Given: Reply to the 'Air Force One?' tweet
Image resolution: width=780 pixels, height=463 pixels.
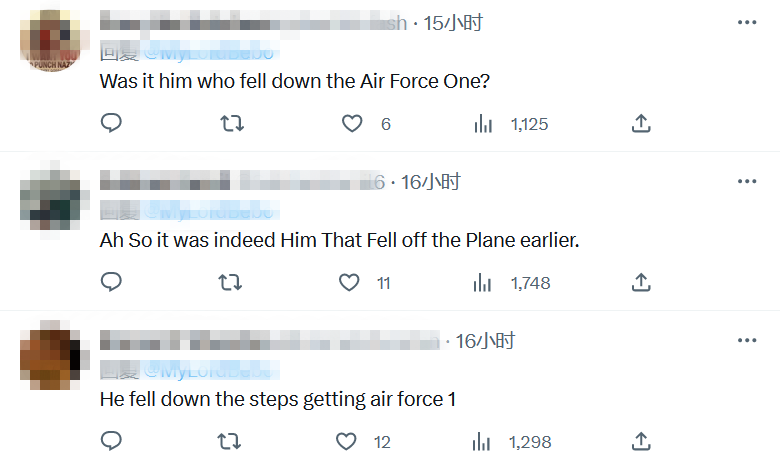Looking at the screenshot, I should tap(112, 124).
